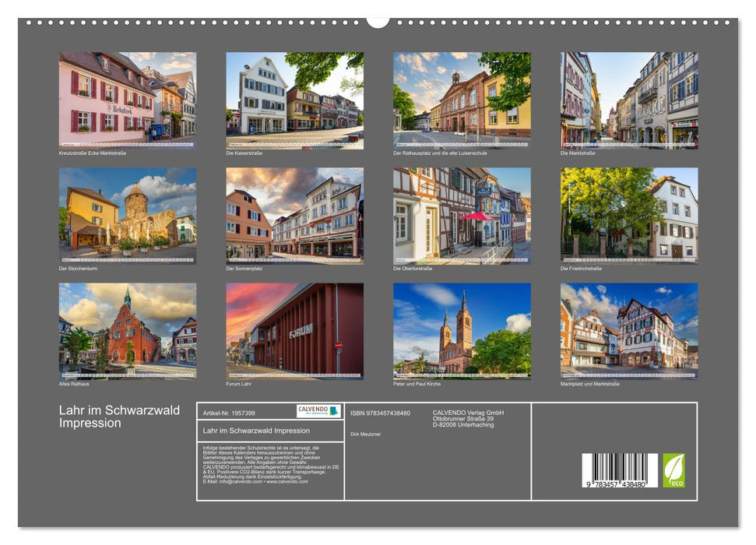
Task: Click the Dirk Meutzner author name
Action: coord(367,434)
